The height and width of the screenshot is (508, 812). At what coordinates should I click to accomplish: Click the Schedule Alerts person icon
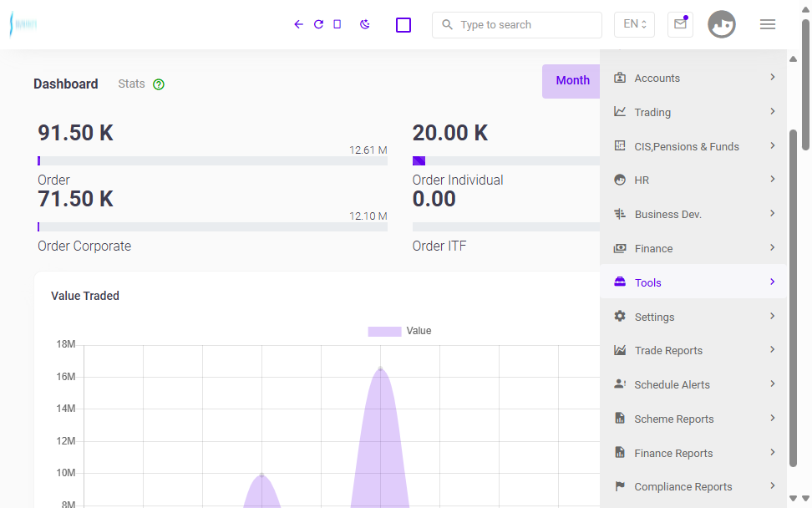620,384
